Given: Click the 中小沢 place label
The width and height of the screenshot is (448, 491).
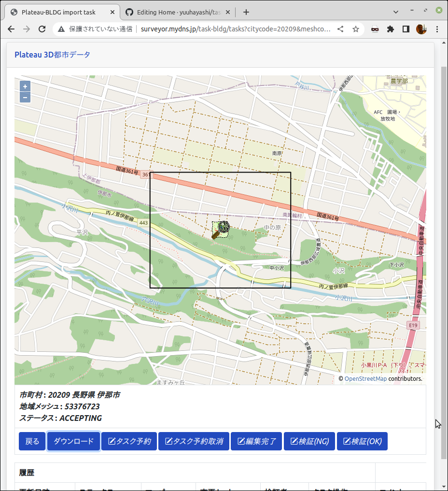Looking at the screenshot, I should click(277, 268).
